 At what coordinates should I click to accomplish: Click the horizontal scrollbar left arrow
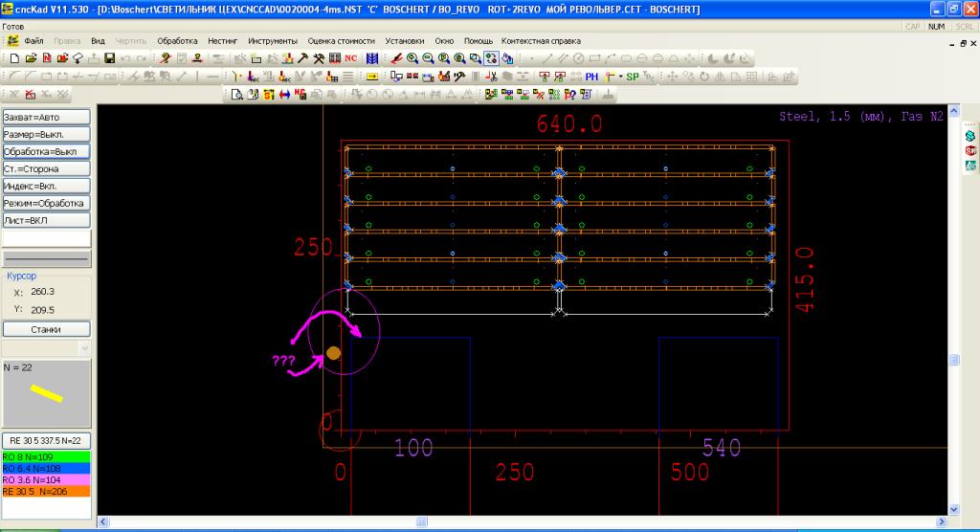coord(103,521)
